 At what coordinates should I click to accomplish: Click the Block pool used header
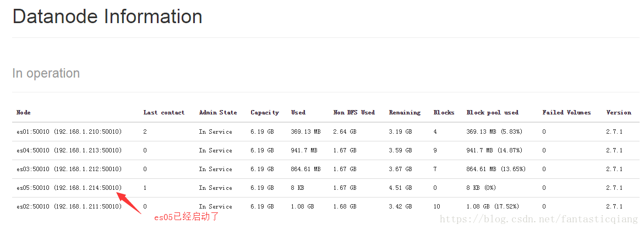(493, 112)
